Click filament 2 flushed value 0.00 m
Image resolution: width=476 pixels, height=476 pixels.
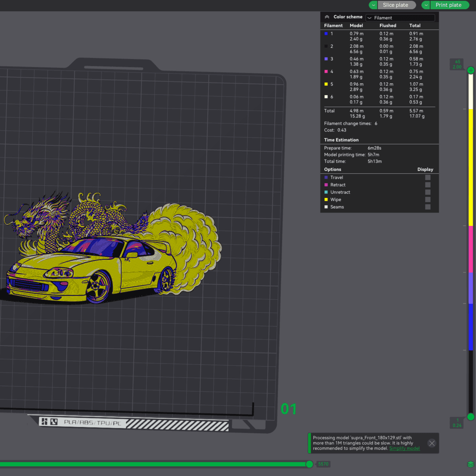(x=386, y=46)
